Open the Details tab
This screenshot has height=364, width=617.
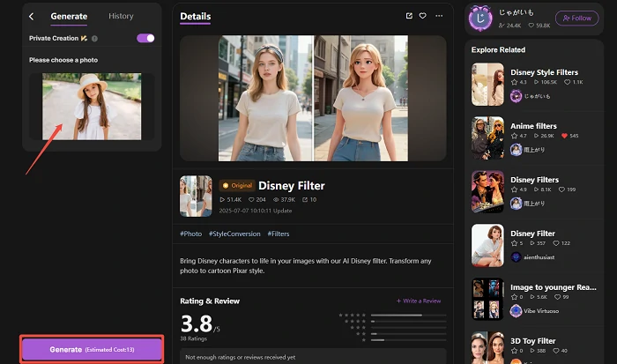click(195, 16)
